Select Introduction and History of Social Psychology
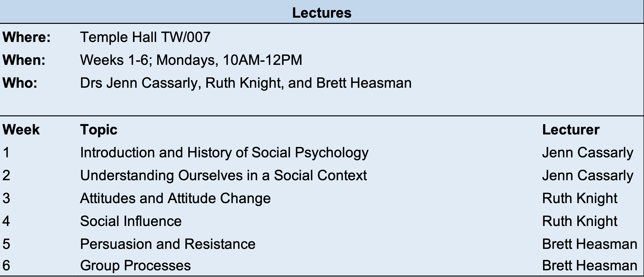The height and width of the screenshot is (277, 644). pyautogui.click(x=224, y=152)
